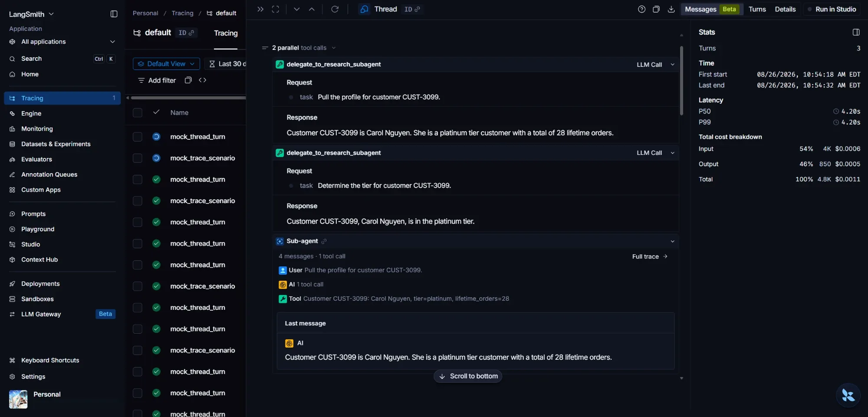
Task: Switch to the Details tab
Action: click(x=785, y=9)
